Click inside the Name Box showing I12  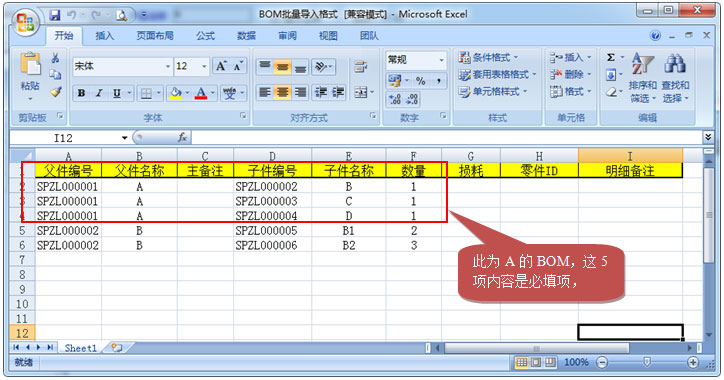[x=69, y=138]
